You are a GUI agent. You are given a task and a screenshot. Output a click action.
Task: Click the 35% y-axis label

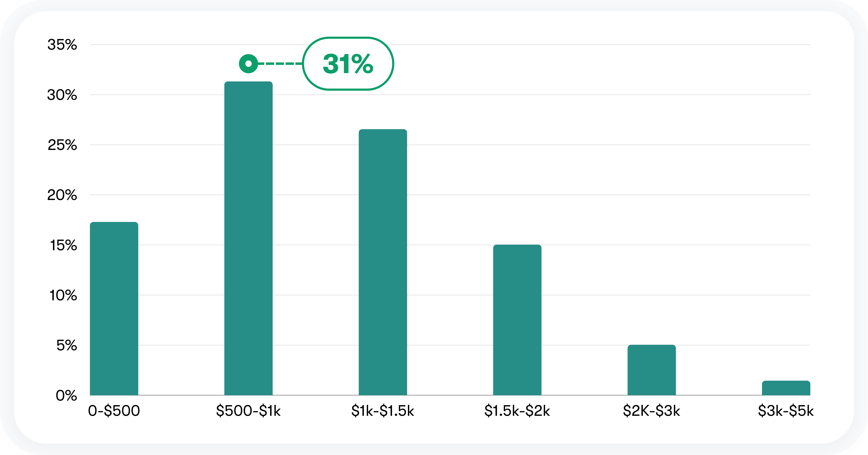click(62, 45)
